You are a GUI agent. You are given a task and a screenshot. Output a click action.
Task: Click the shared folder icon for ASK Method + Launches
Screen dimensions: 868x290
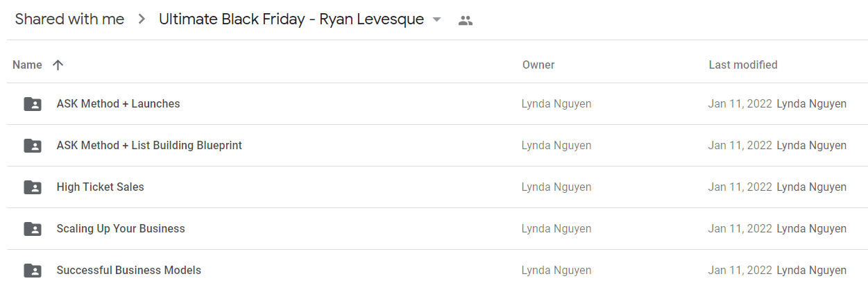32,104
